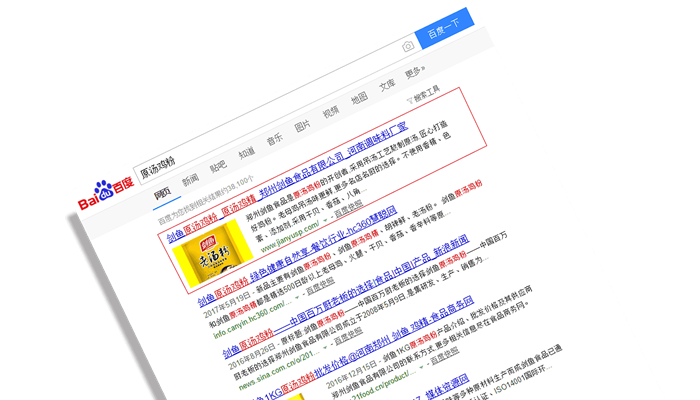700x400 pixels.
Task: Open the 文库 tab
Action: point(387,85)
